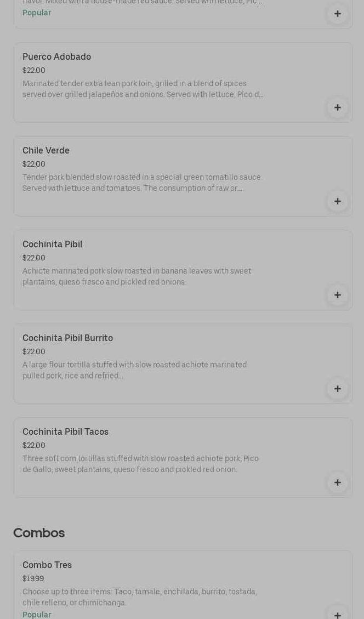Click Popular tag under Combo Tres

tap(37, 615)
